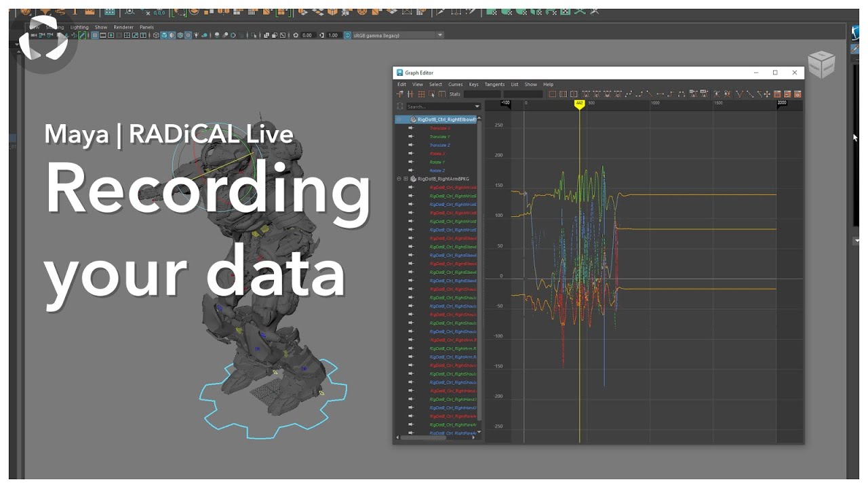
Task: Open the viewport Lighting menu
Action: click(79, 27)
